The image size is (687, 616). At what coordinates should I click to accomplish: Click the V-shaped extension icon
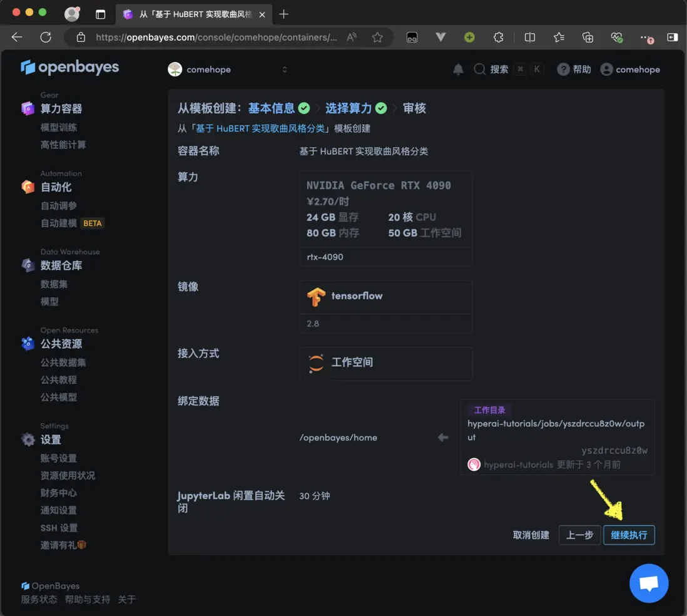(440, 38)
